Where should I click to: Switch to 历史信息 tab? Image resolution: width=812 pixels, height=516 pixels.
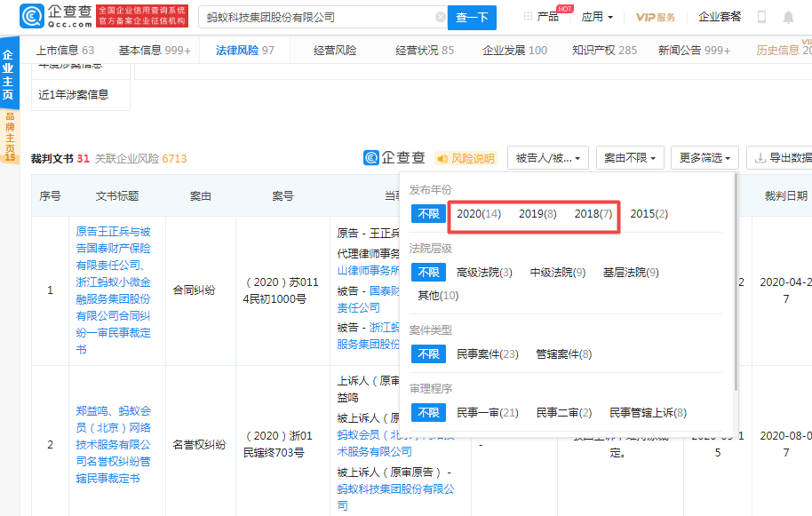[784, 51]
